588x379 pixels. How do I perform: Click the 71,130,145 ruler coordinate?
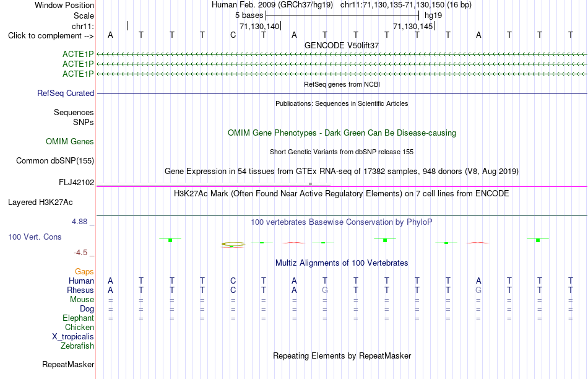[413, 26]
